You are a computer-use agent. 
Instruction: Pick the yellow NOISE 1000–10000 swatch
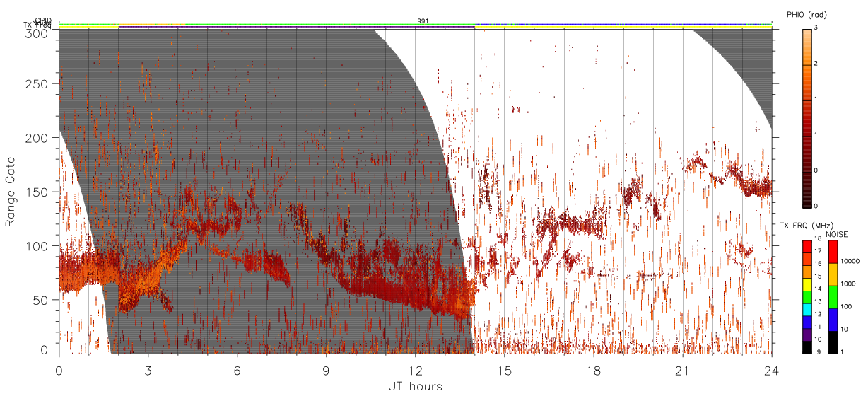(x=833, y=274)
